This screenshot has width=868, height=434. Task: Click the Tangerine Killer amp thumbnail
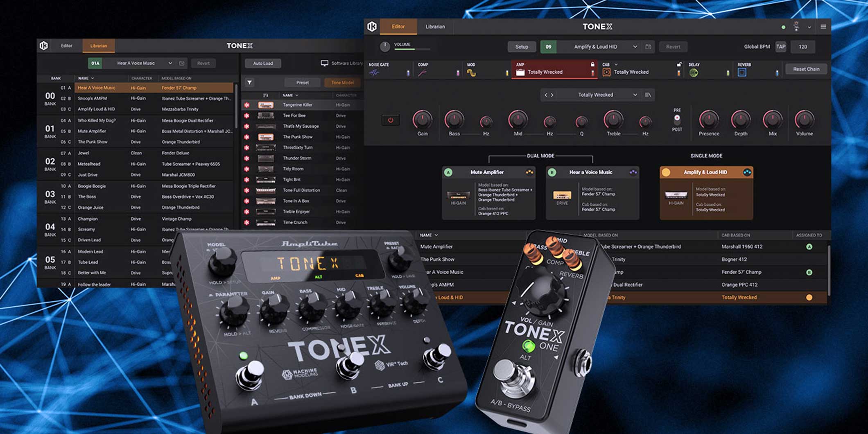(x=266, y=105)
